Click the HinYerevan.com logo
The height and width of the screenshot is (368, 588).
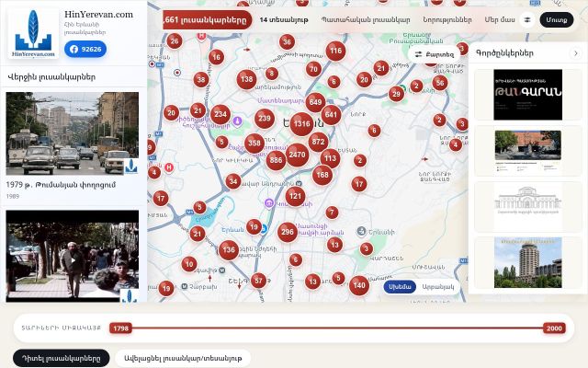[x=33, y=34]
